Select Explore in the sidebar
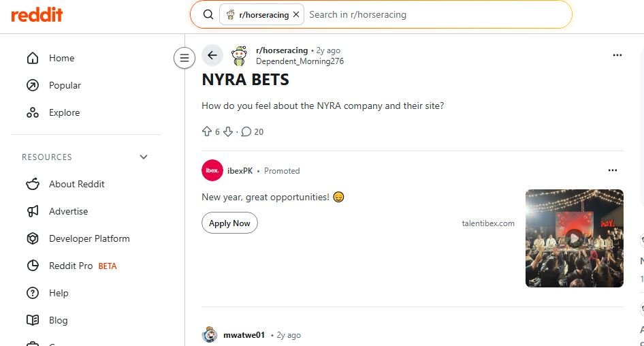The width and height of the screenshot is (644, 346). (x=64, y=112)
